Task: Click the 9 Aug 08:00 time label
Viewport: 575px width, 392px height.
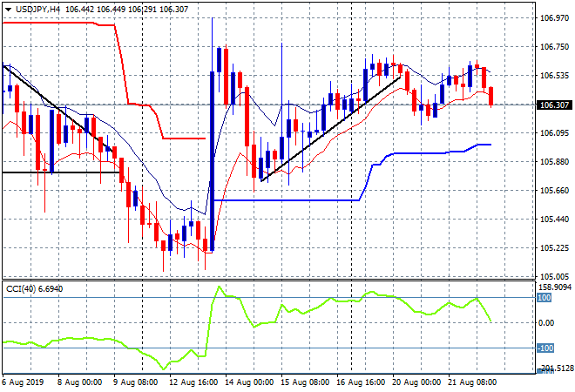Action: click(x=135, y=382)
